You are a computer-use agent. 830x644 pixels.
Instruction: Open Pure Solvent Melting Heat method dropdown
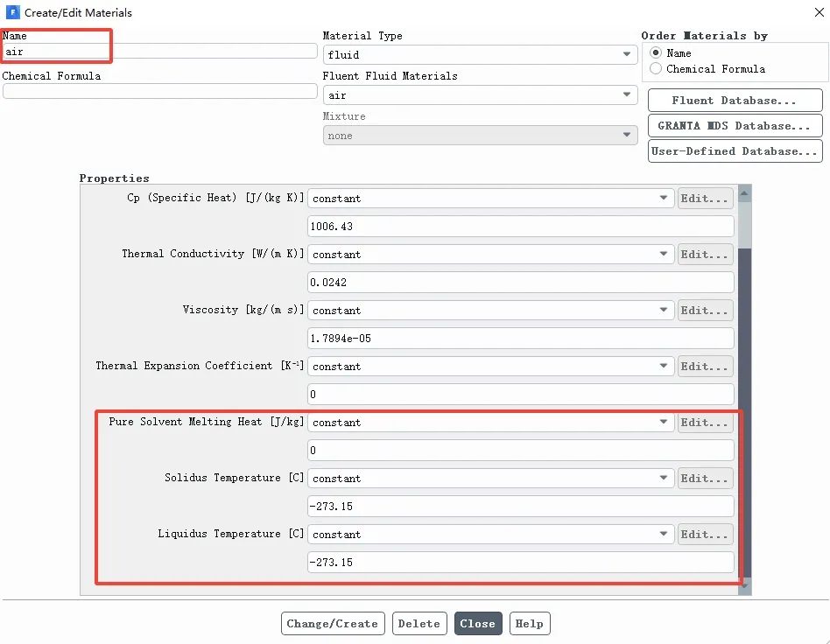pyautogui.click(x=490, y=423)
